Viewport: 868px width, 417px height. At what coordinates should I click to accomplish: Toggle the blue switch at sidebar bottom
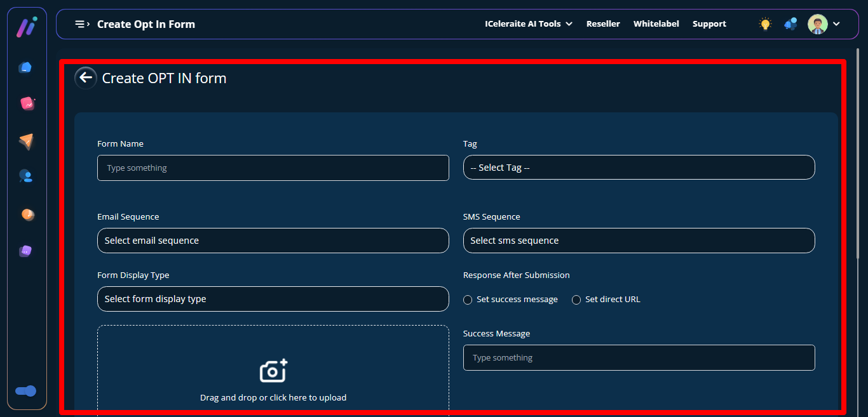26,391
